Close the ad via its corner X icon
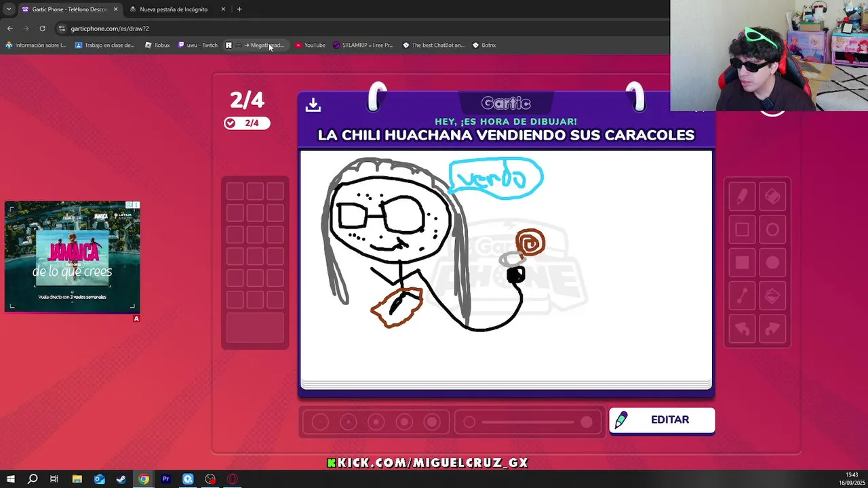Viewport: 868px width, 488px height. (x=136, y=205)
